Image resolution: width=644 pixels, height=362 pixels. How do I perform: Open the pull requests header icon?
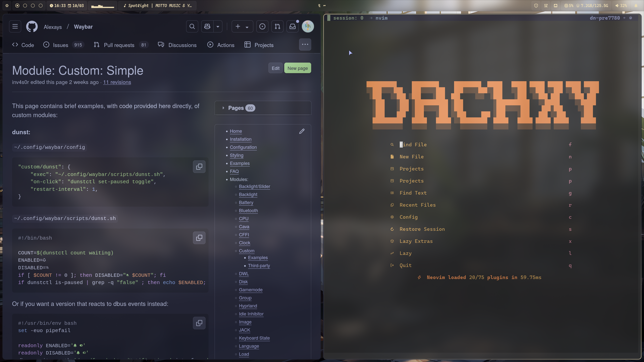point(277,27)
